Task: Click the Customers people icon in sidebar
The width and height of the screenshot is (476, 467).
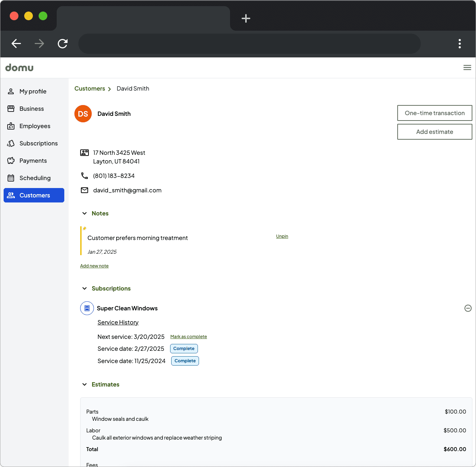Action: 11,195
